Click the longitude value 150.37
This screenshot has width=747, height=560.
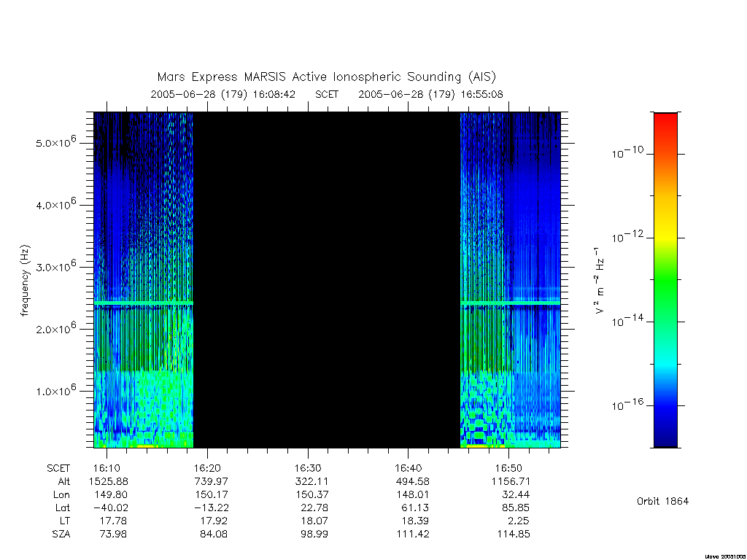click(x=312, y=495)
